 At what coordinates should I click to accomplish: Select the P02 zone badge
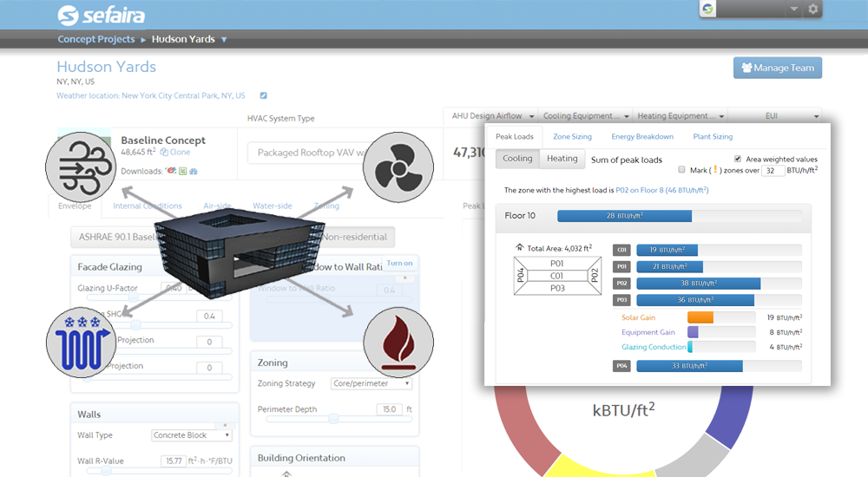pos(621,284)
